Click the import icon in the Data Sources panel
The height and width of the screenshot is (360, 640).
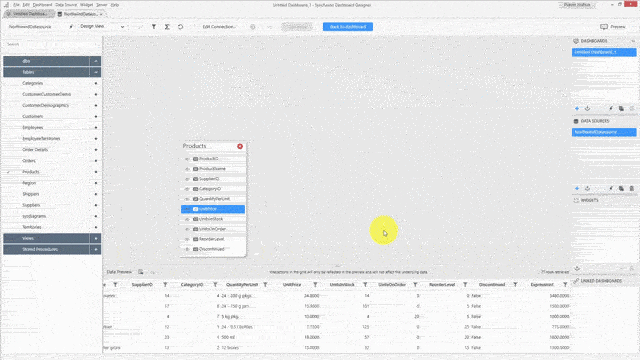click(587, 189)
